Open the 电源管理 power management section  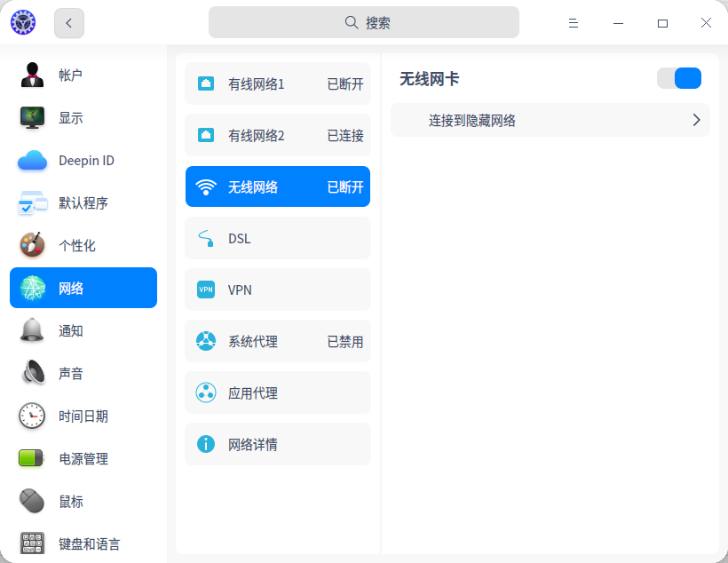[x=83, y=459]
